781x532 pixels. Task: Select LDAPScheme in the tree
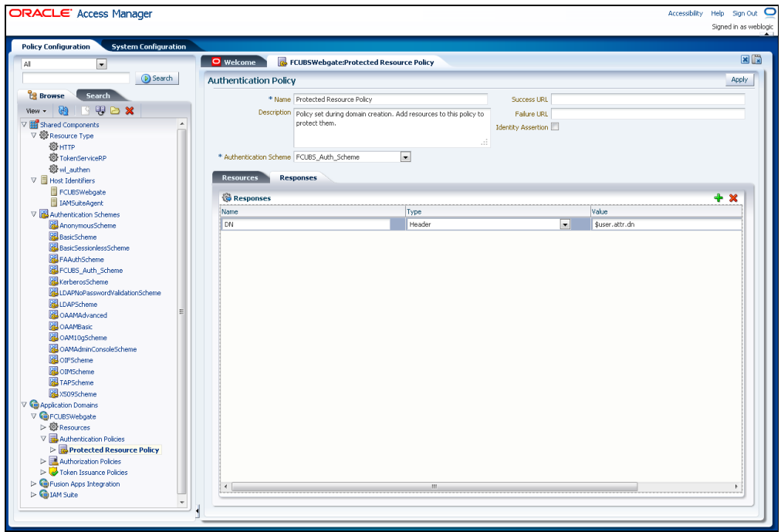tap(78, 305)
